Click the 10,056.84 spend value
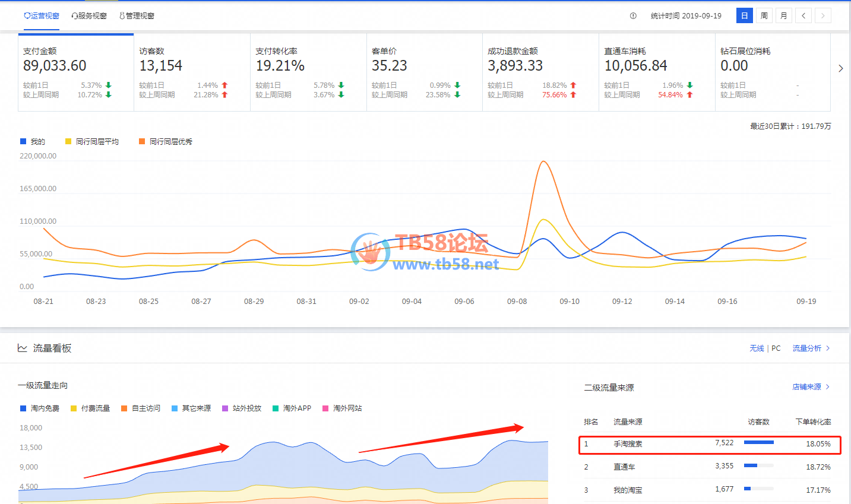The width and height of the screenshot is (851, 504). 635,66
